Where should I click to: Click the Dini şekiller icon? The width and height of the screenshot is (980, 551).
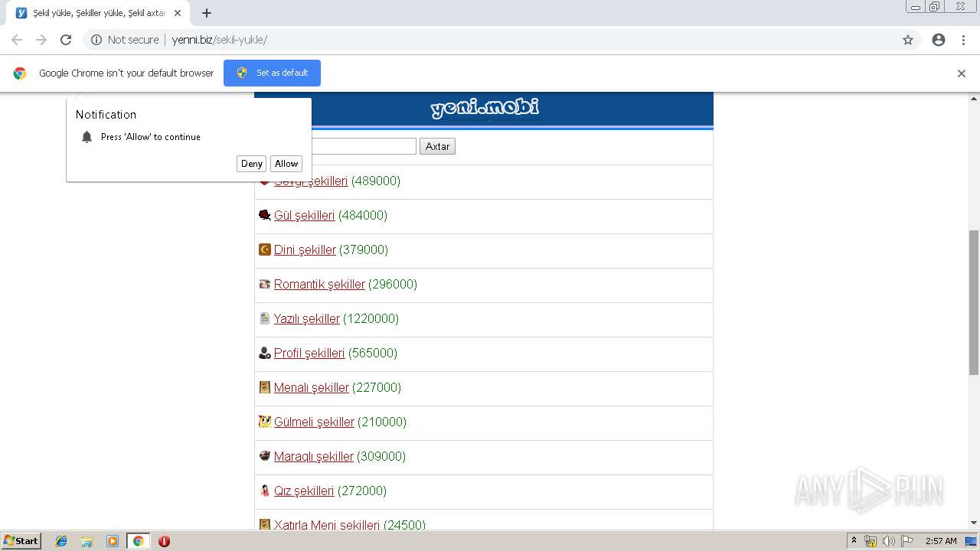pos(265,249)
